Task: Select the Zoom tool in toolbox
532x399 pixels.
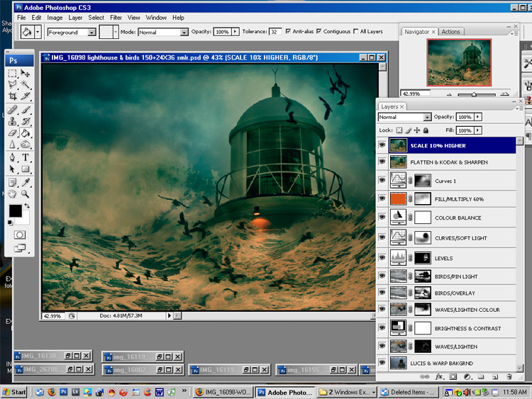Action: pos(26,193)
